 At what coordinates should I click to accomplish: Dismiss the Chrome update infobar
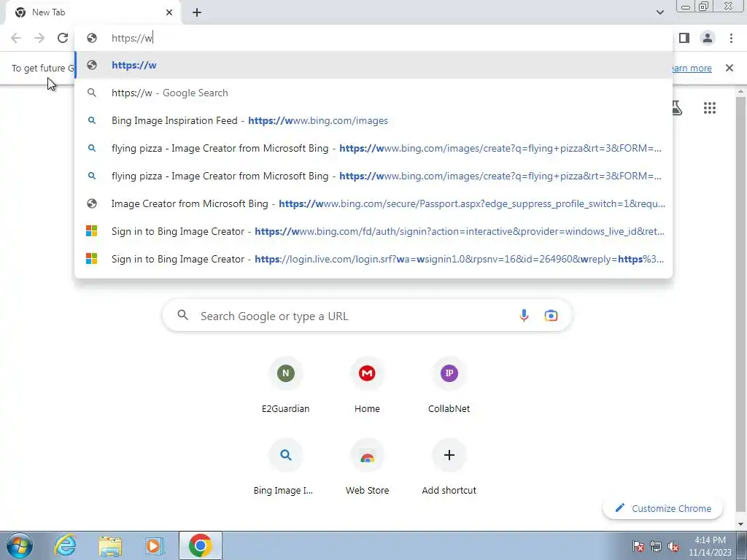[x=729, y=68]
